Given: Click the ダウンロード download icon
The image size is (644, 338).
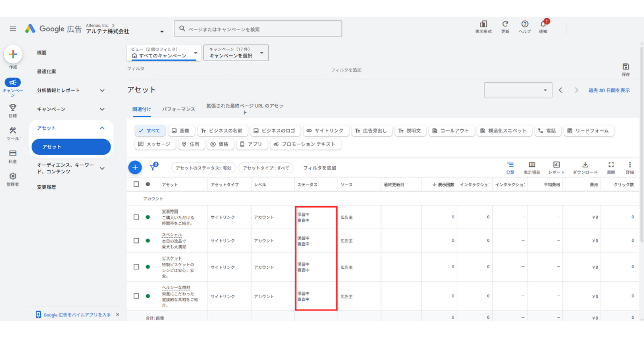Looking at the screenshot, I should pos(585,165).
